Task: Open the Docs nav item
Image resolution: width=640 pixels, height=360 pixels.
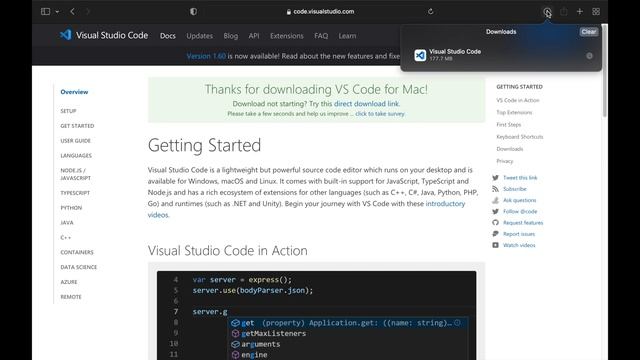Action: pyautogui.click(x=168, y=36)
